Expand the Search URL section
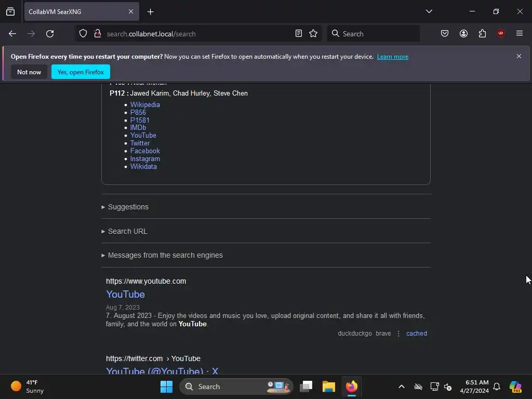Screen dimensions: 532x399 pyautogui.click(x=124, y=231)
